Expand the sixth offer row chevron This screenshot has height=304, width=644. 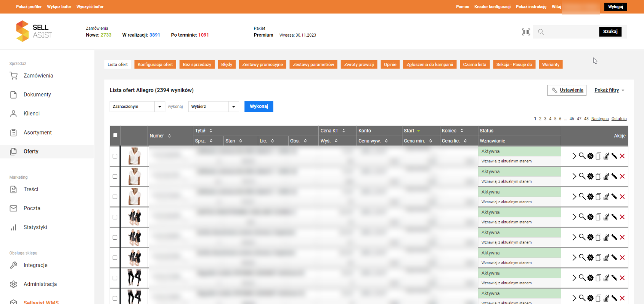click(x=574, y=258)
